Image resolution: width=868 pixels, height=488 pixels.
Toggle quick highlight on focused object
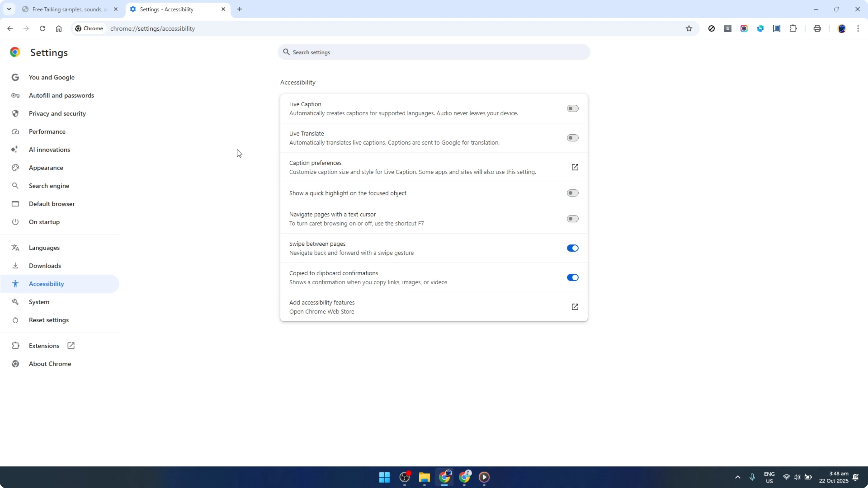(x=572, y=193)
